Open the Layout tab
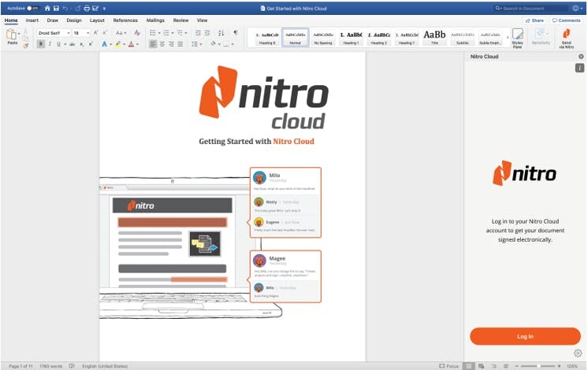The height and width of the screenshot is (370, 588). point(97,20)
